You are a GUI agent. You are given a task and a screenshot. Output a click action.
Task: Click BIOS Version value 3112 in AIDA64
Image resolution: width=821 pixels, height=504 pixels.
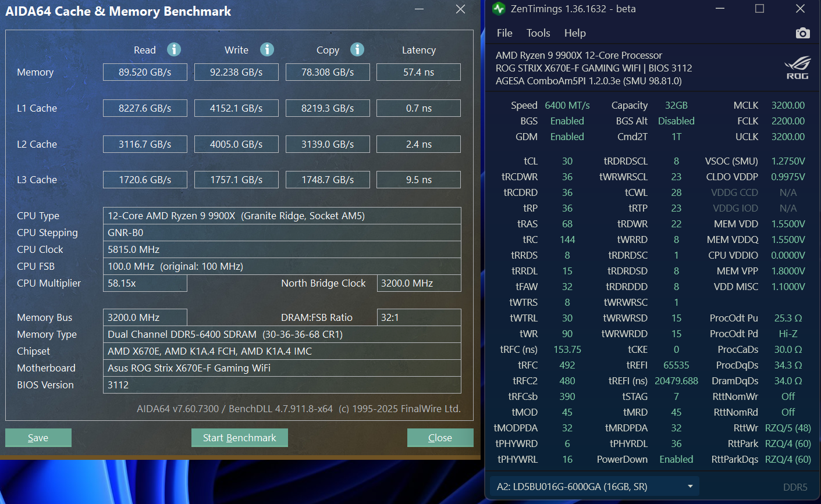pos(282,385)
